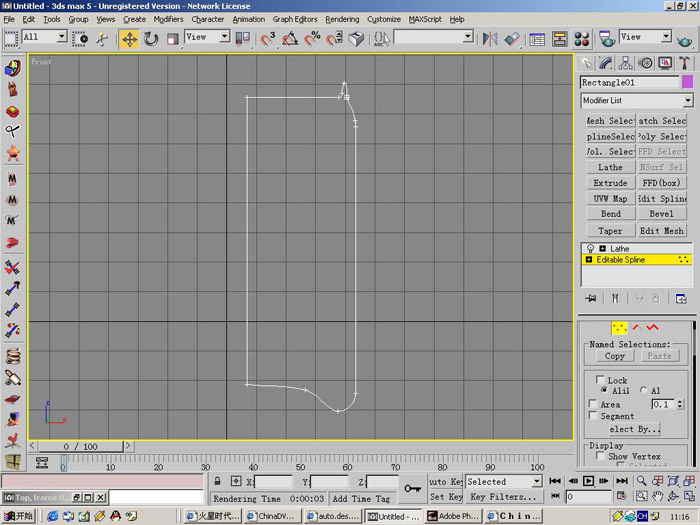700x525 pixels.
Task: Go to the end frame
Action: click(x=622, y=481)
